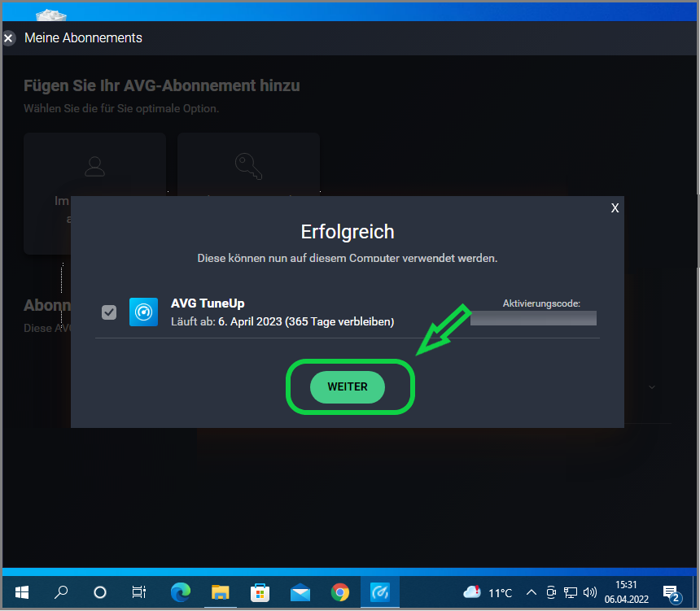
Task: Open Microsoft Store from taskbar
Action: (260, 593)
